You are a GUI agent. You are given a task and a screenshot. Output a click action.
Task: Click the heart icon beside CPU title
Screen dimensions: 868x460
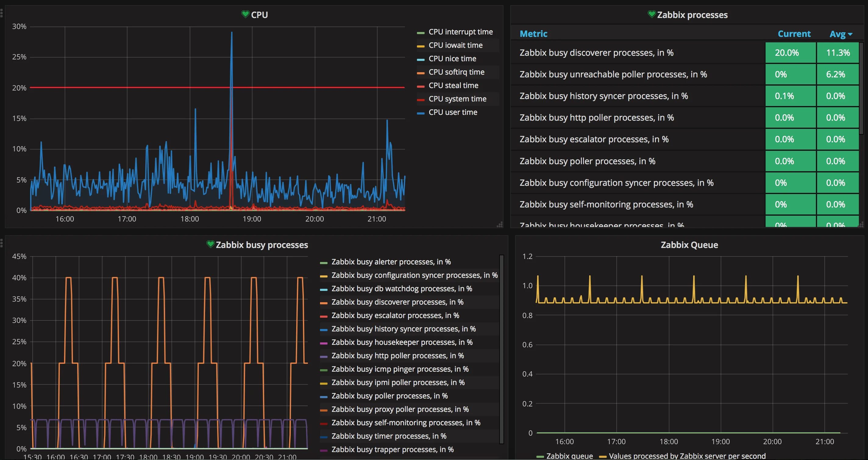[x=245, y=14]
